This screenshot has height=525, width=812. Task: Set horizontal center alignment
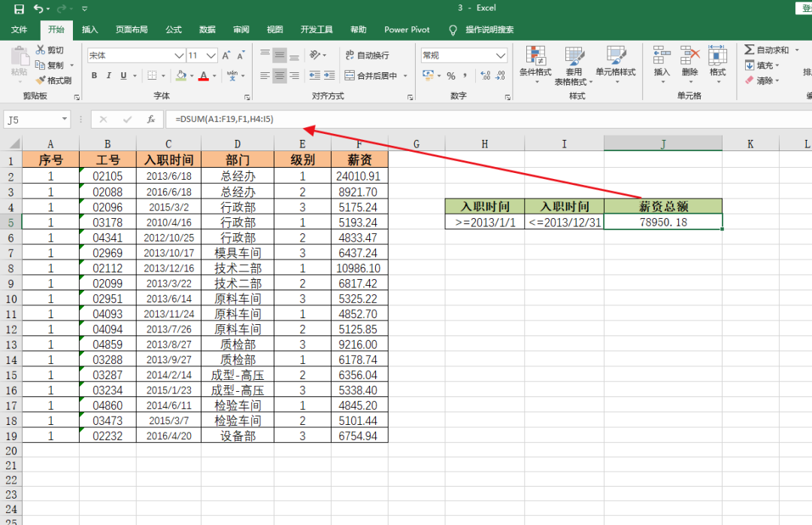coord(280,76)
